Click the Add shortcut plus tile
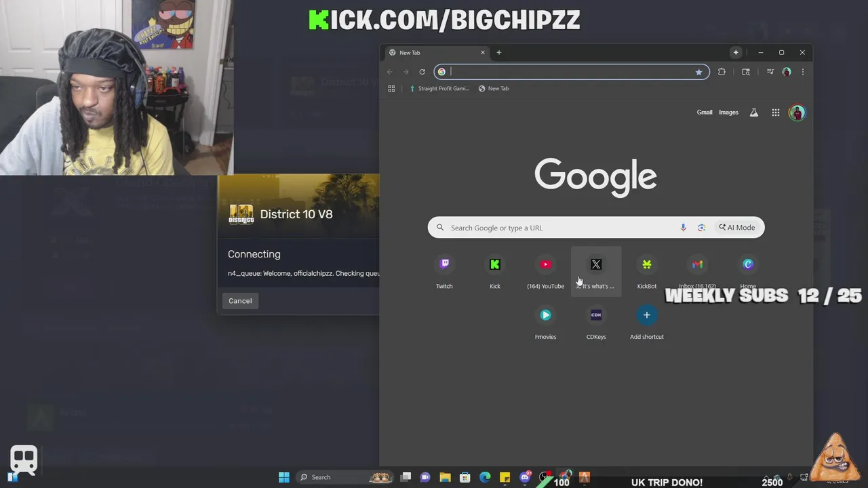Screen dimensions: 868x488 pyautogui.click(x=647, y=323)
